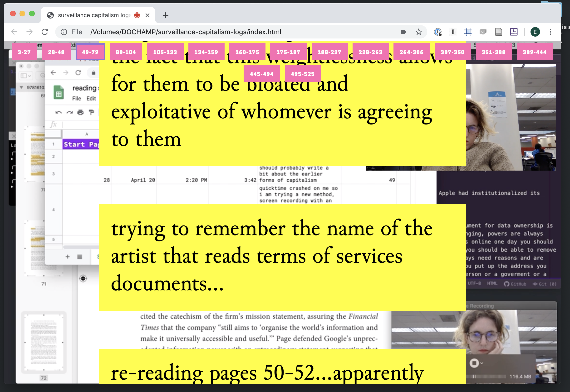
Task: Jump to pages 3-27
Action: pos(24,52)
